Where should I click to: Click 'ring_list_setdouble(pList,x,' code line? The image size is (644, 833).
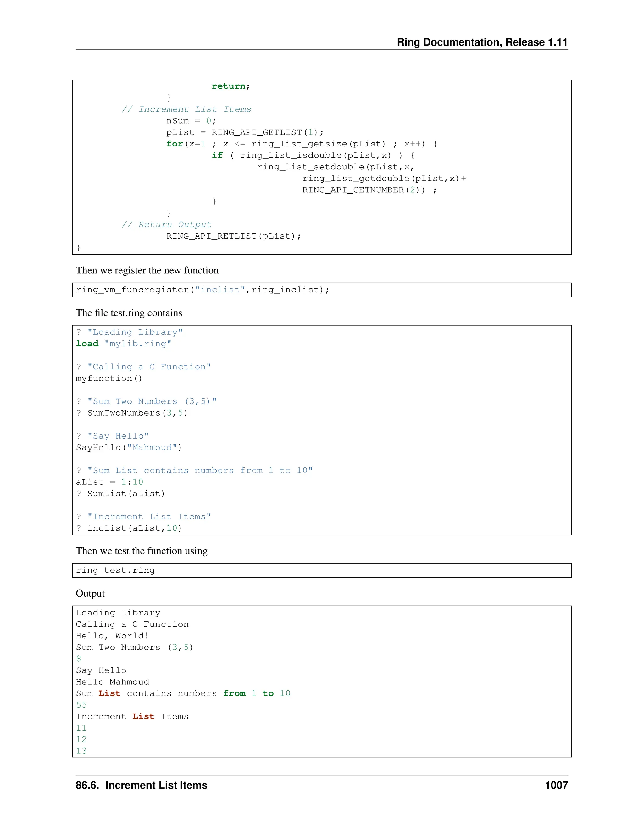(x=335, y=167)
